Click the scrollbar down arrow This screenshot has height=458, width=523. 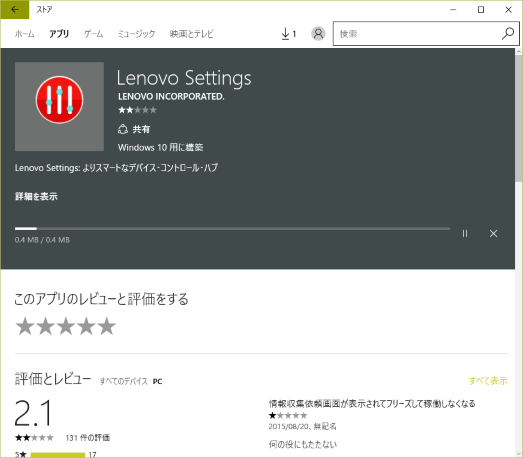pyautogui.click(x=518, y=454)
